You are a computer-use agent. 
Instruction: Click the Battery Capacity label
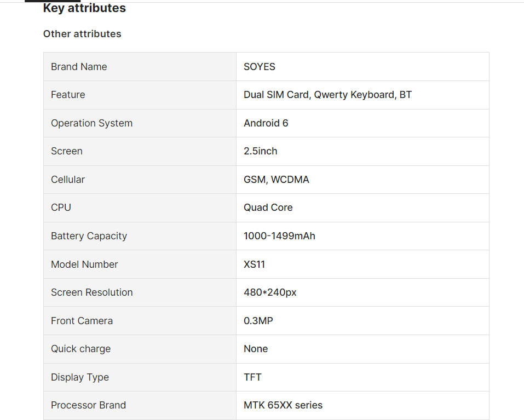pos(89,236)
